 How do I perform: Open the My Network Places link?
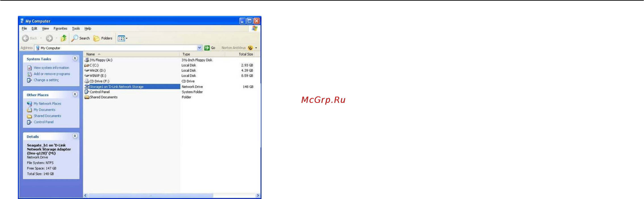pos(47,104)
